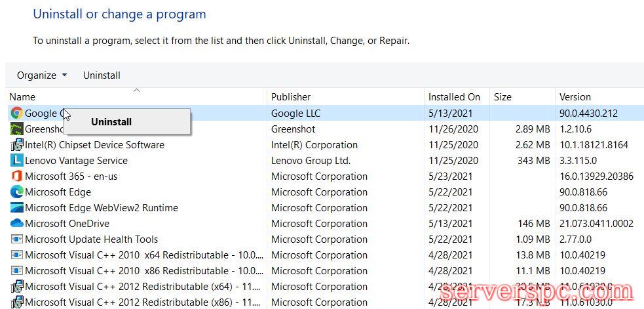Click Uninstall in the context menu
Screen dimensions: 644x309
click(111, 122)
